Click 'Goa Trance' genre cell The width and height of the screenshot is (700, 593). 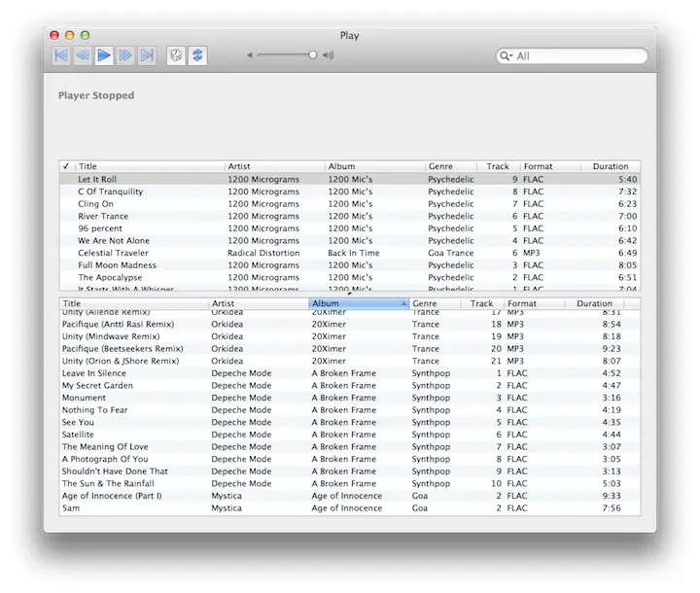[x=450, y=253]
